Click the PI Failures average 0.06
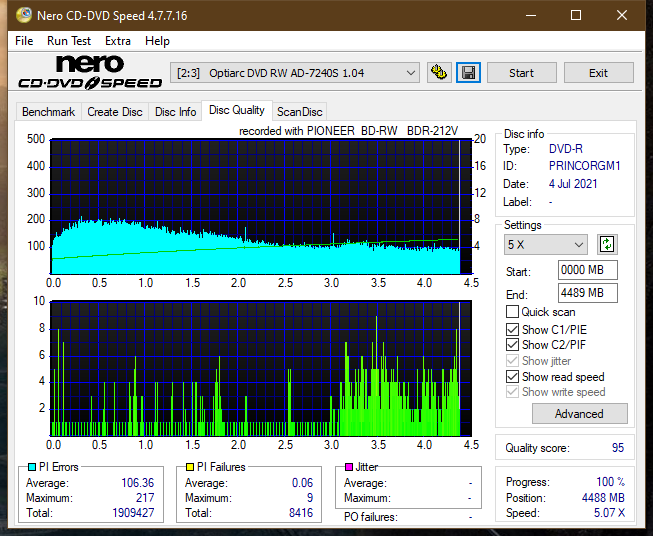This screenshot has height=536, width=653. [x=302, y=483]
